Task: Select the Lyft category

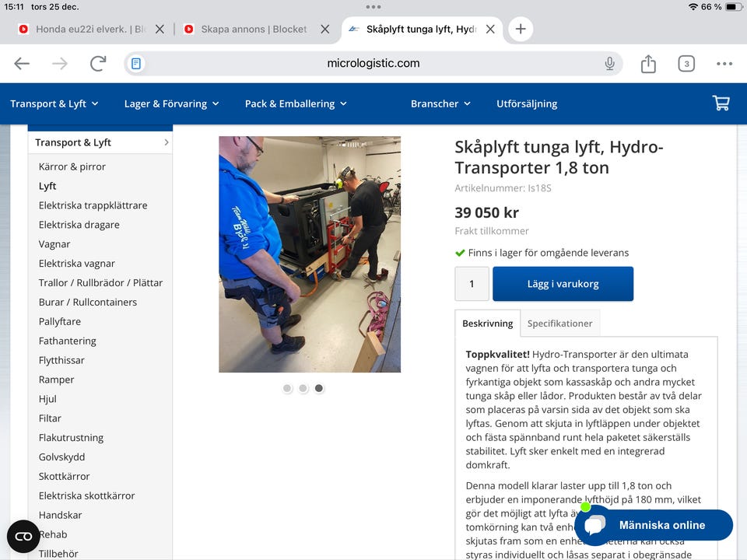Action: click(x=47, y=186)
